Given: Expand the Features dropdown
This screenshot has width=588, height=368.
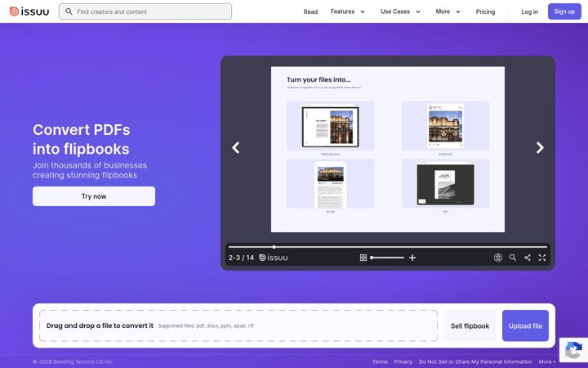Looking at the screenshot, I should click(x=348, y=11).
